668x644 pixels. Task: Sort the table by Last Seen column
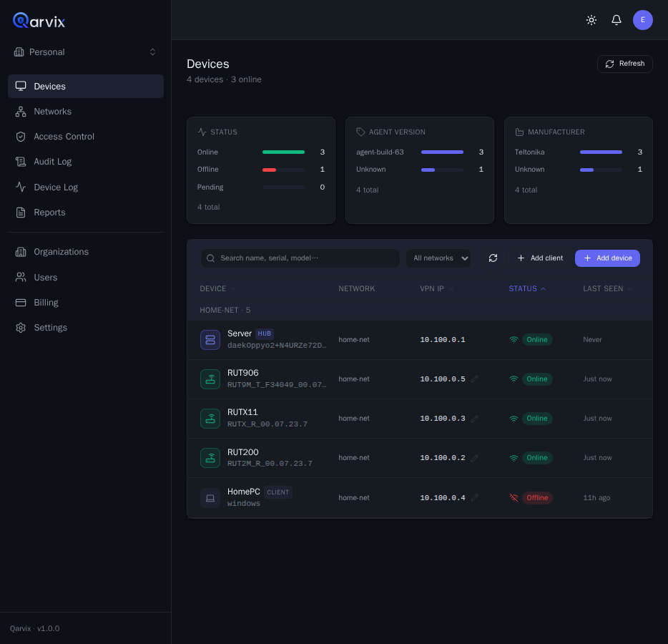(x=607, y=288)
